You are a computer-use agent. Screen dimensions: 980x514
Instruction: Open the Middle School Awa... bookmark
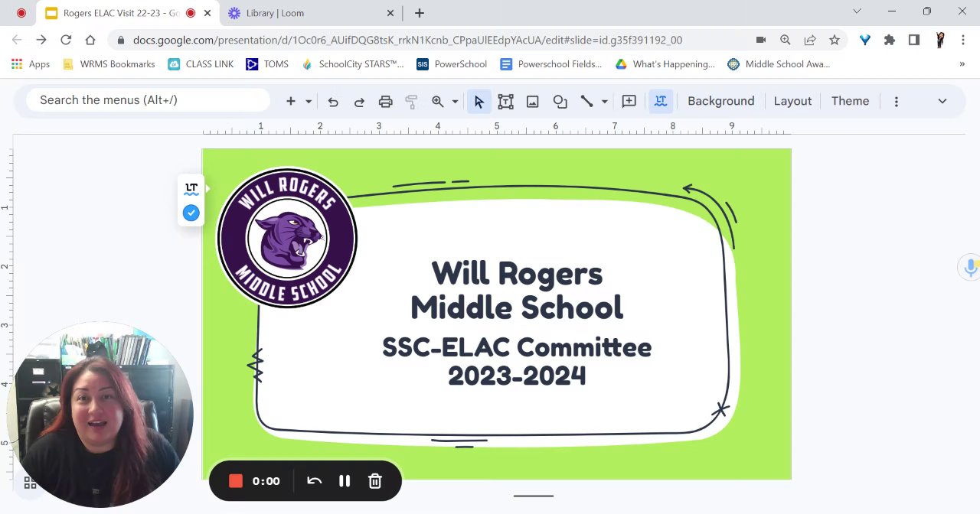779,64
